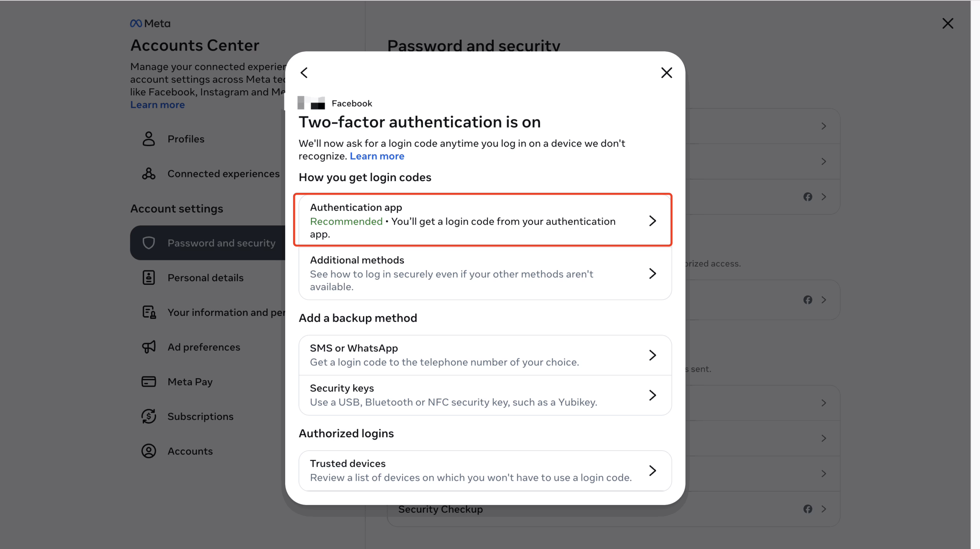Click the Meta logo
Image resolution: width=980 pixels, height=549 pixels.
click(x=150, y=23)
